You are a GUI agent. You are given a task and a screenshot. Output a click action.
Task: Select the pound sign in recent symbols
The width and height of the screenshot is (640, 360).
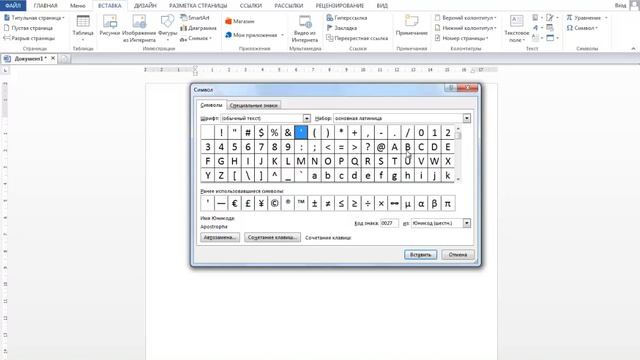[x=248, y=203]
